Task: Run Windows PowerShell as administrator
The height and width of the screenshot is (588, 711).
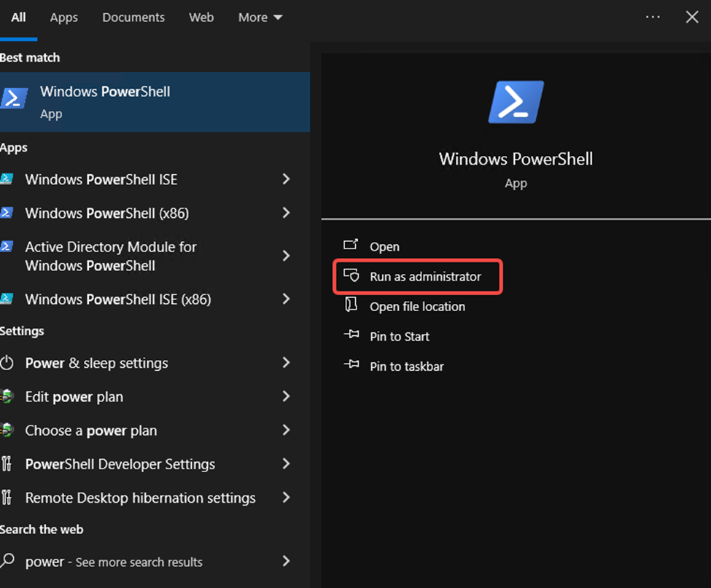Action: [425, 277]
